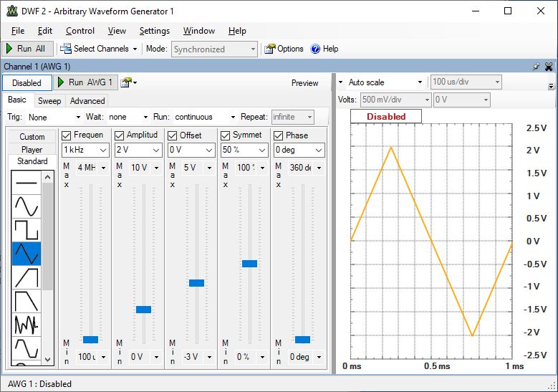Choose the square waveform icon

27,230
